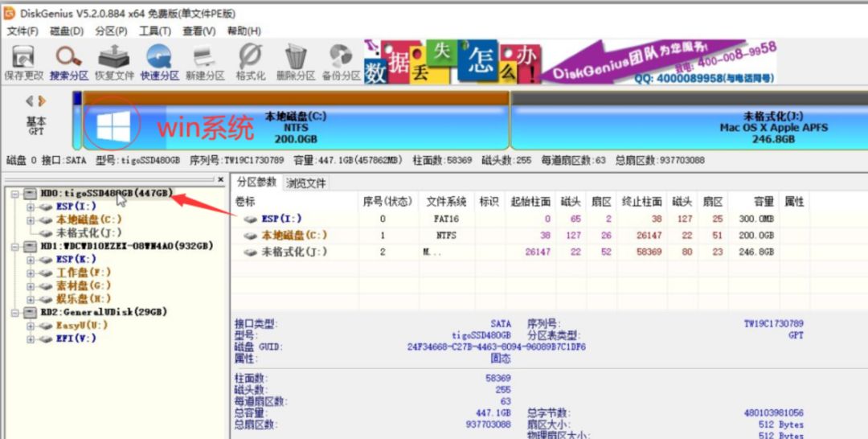Select 工作盘(F:) in the disk tree
Screen dimensions: 868x439
pyautogui.click(x=84, y=273)
